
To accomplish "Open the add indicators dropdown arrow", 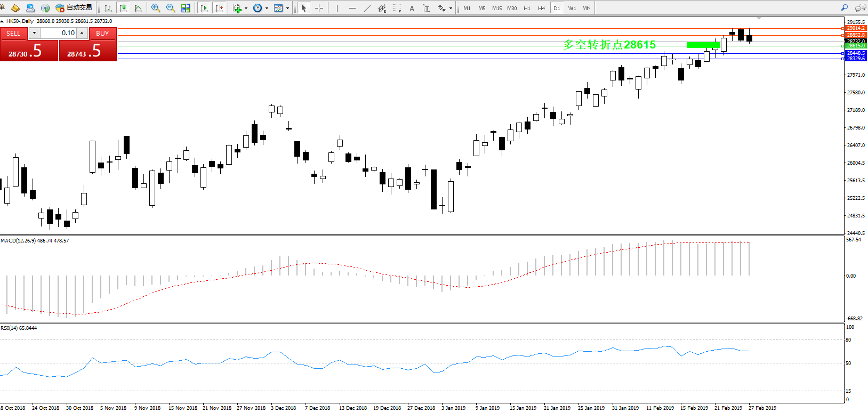I will [246, 9].
